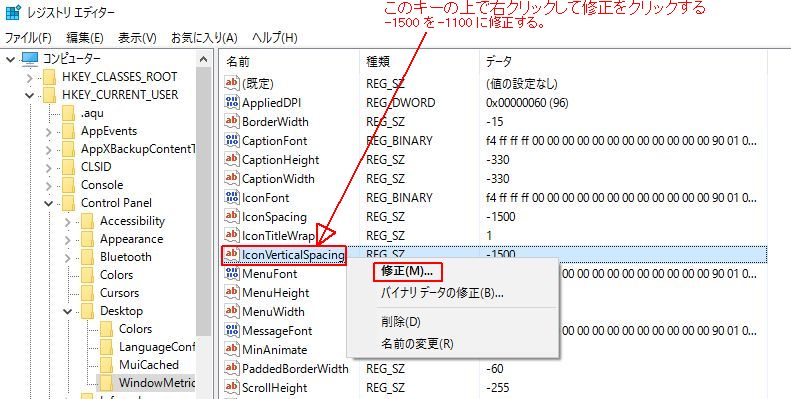Click the tree pane scroll-up arrow
The height and width of the screenshot is (399, 791).
pos(204,60)
